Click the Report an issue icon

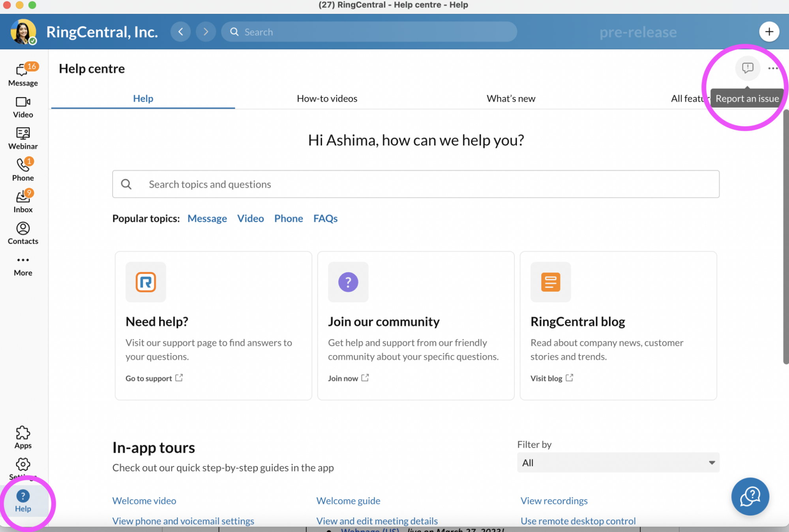pos(747,68)
